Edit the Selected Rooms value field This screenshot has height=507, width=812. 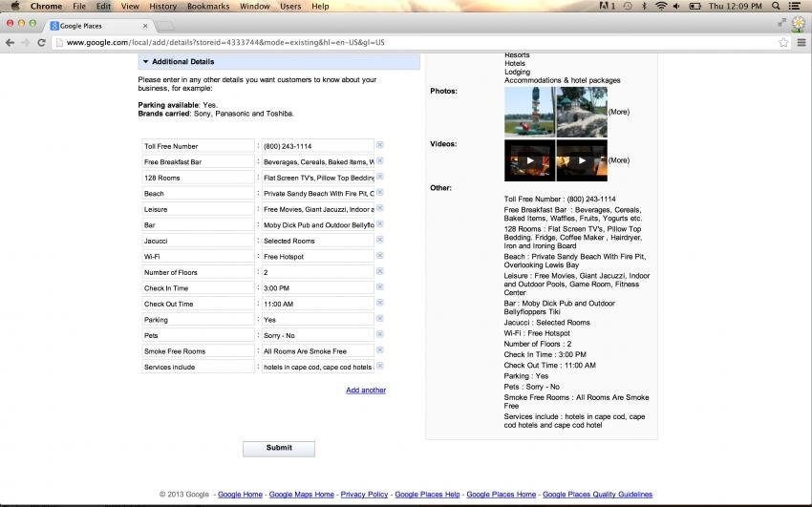pos(317,241)
